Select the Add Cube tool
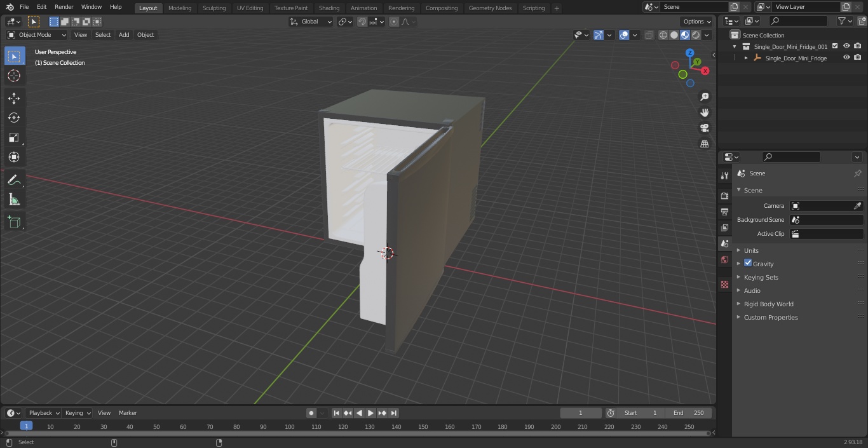This screenshot has height=448, width=868. 14,222
